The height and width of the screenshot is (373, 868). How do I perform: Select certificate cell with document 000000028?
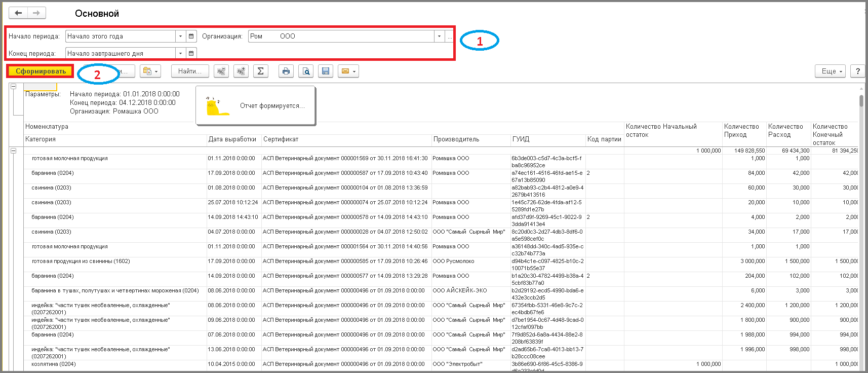point(346,235)
